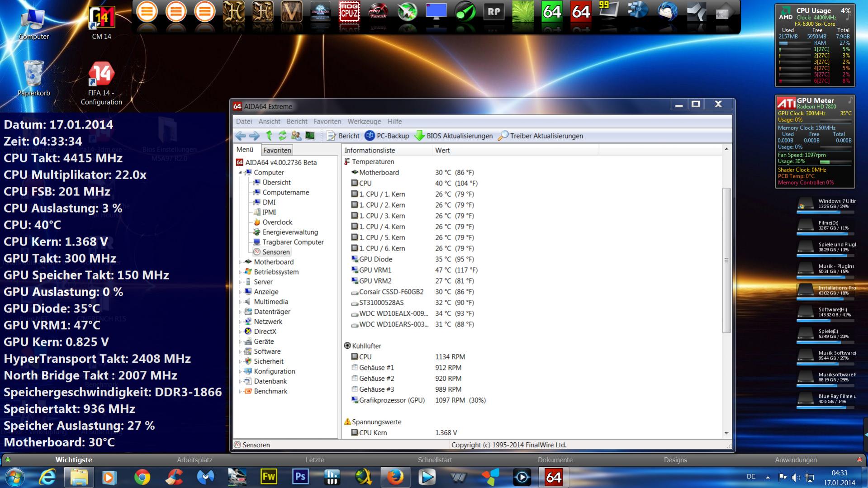Viewport: 868px width, 488px height.
Task: Select the Overclock tree item
Action: tap(277, 222)
